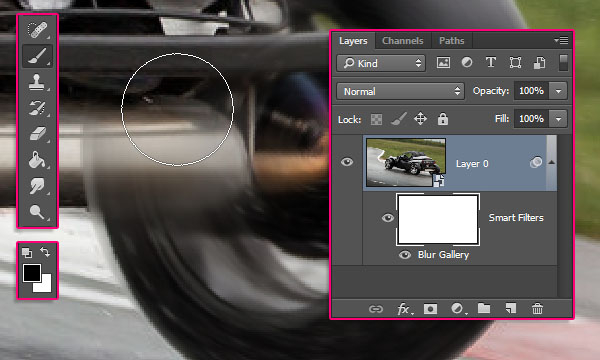Create new fill or adjustment layer
The width and height of the screenshot is (600, 360).
[458, 309]
